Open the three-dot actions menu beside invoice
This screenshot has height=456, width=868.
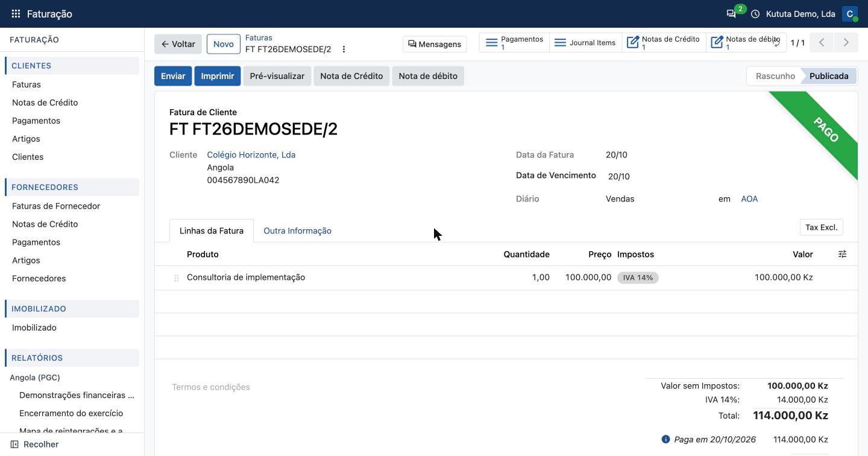pos(344,49)
